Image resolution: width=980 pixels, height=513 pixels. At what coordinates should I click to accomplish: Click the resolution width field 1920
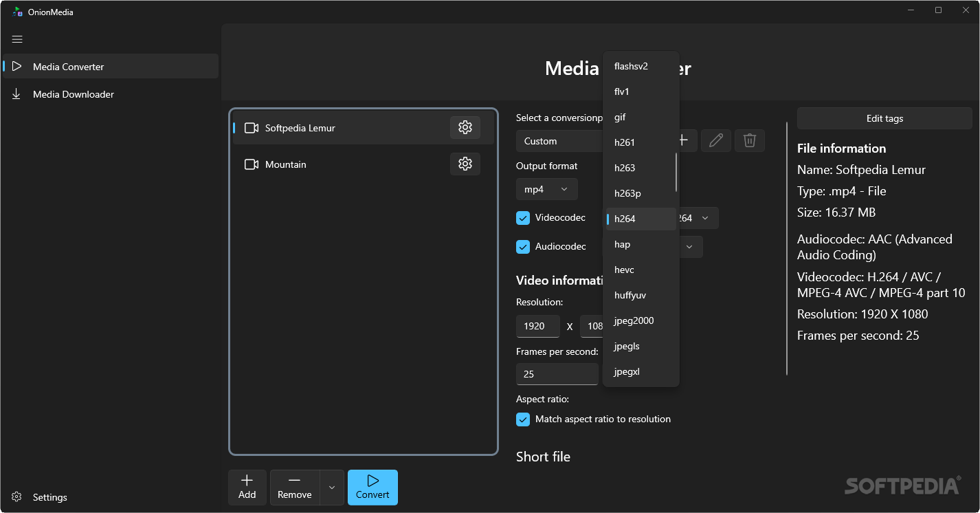click(x=538, y=326)
